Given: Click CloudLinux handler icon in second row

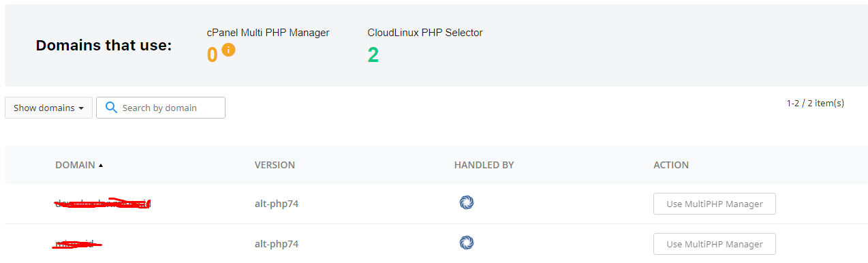Looking at the screenshot, I should click(467, 243).
